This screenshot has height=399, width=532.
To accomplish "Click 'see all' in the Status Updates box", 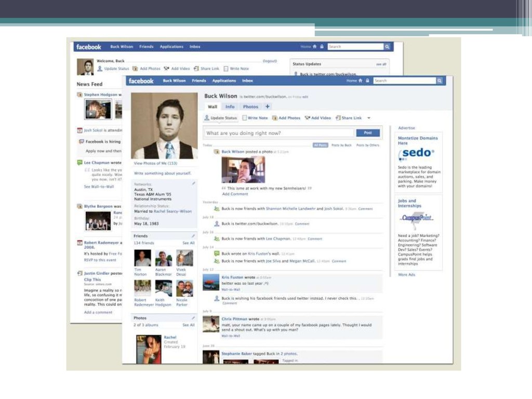I will tap(381, 64).
